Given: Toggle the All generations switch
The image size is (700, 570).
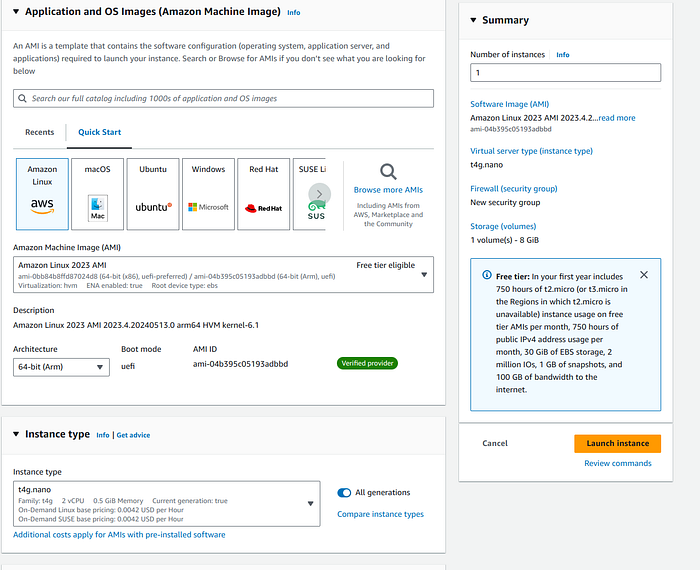Looking at the screenshot, I should click(x=344, y=492).
